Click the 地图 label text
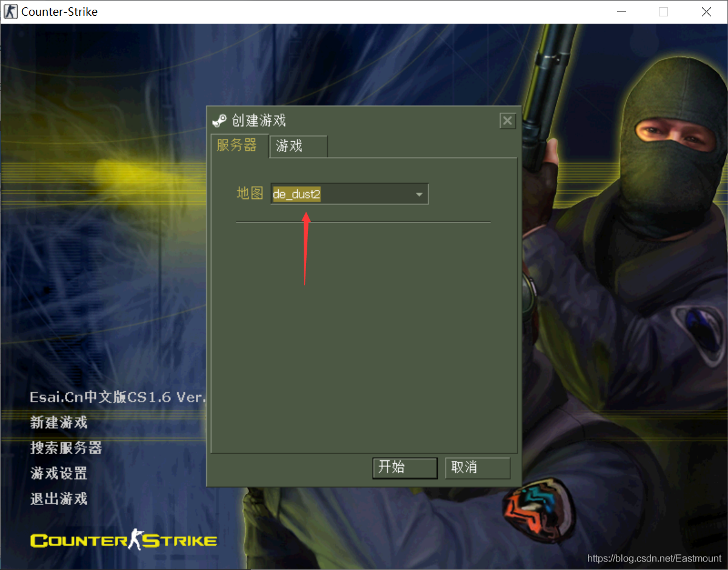The image size is (728, 570). click(x=250, y=193)
